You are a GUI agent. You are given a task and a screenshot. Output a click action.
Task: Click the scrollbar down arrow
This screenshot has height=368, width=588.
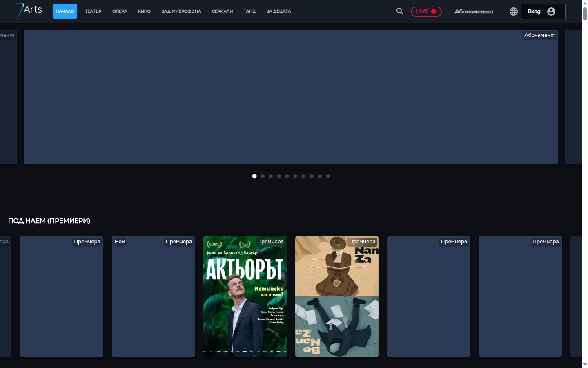585,364
